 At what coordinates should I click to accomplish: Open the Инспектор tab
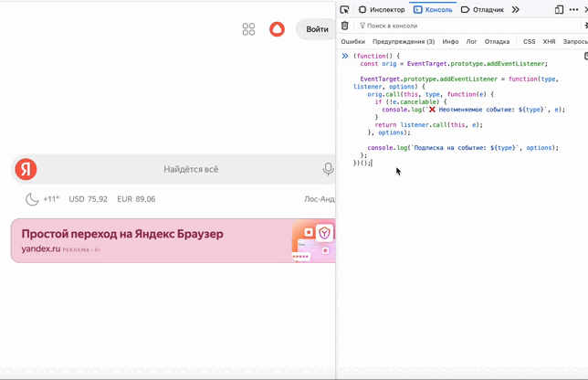[382, 10]
